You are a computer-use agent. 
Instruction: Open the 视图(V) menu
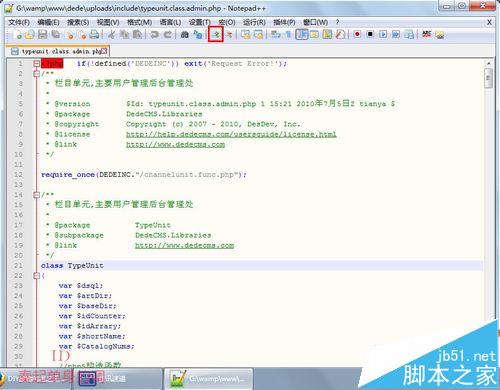(x=108, y=22)
